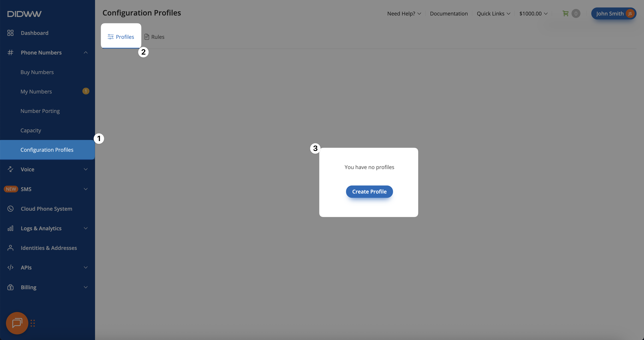
Task: Click the DIDWW logo
Action: [x=24, y=14]
